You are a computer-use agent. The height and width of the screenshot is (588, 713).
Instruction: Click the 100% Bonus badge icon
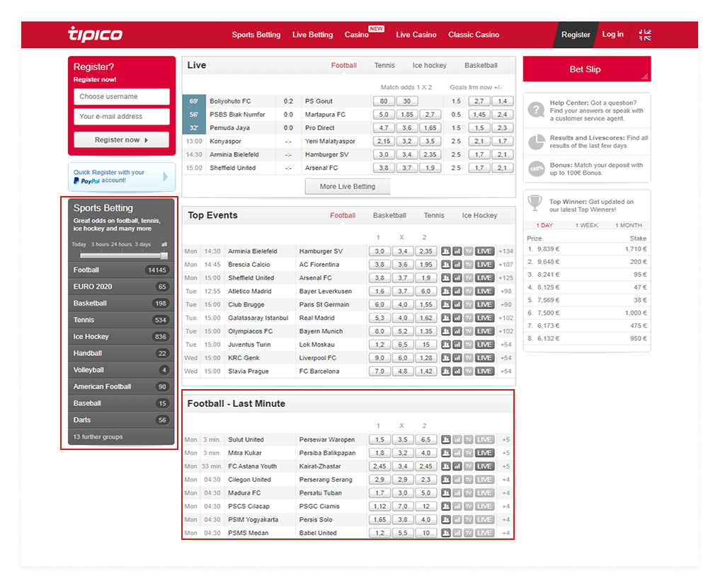pos(537,168)
